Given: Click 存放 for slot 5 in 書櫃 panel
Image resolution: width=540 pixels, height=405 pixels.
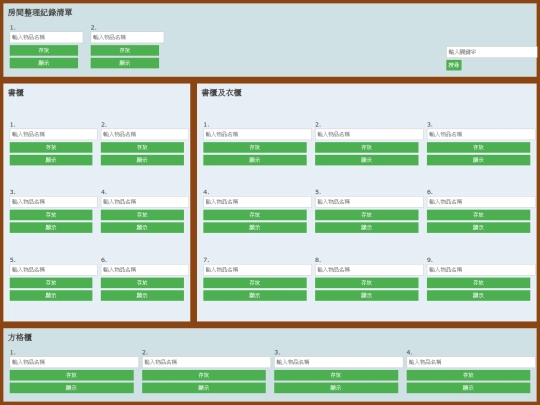Looking at the screenshot, I should (51, 283).
